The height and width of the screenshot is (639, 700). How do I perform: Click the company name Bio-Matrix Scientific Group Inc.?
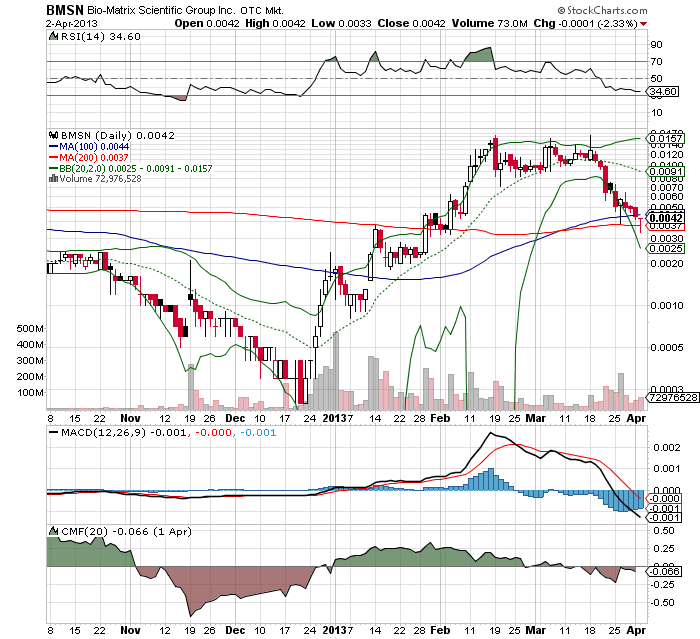(162, 10)
